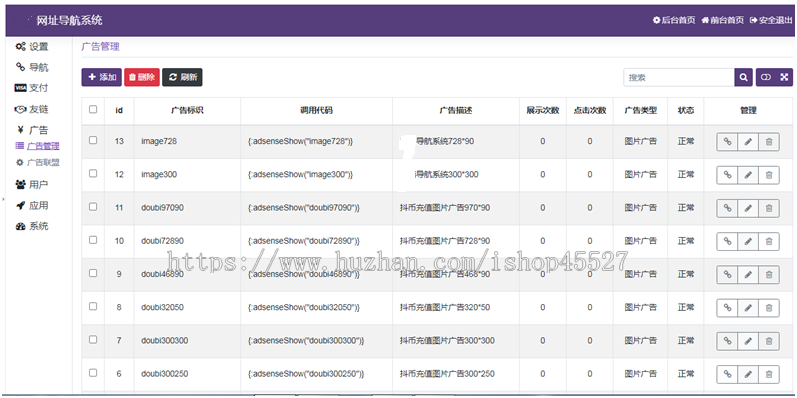Go to 前台首页 in the header
The image size is (797, 398).
(722, 20)
